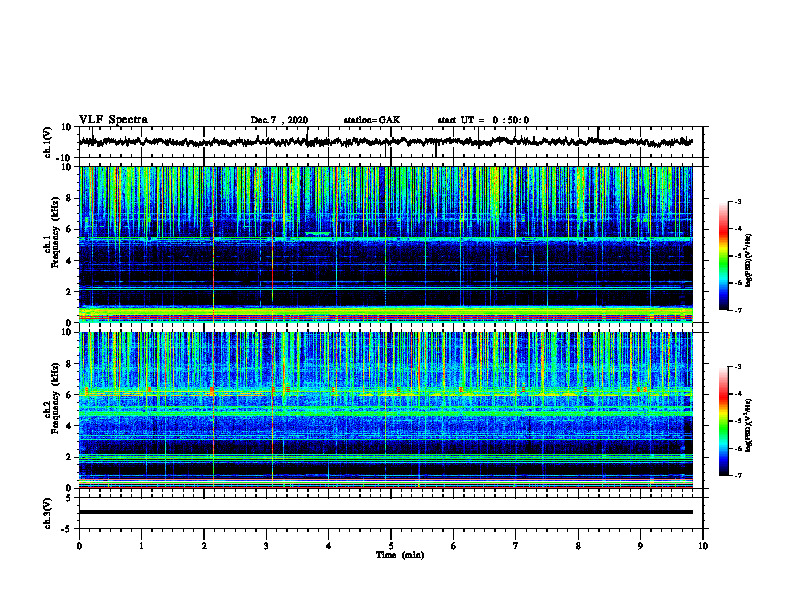The image size is (792, 612).
Task: Select the 'station=GAK' header label
Action: click(372, 120)
